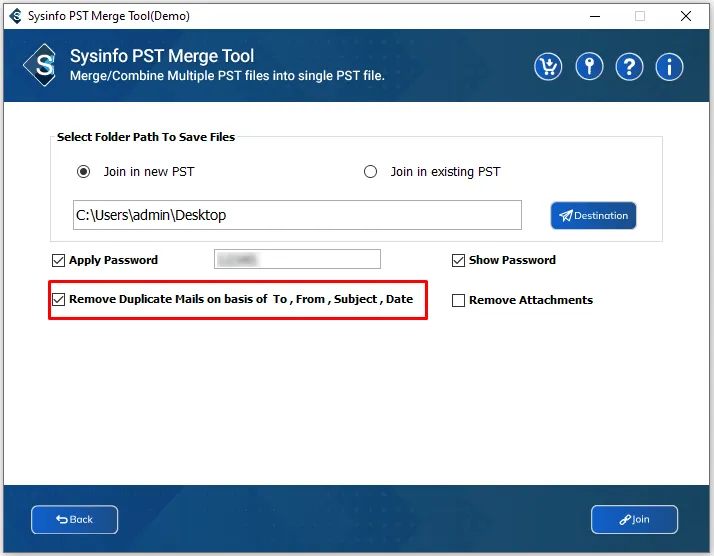Go Back to previous step

[74, 520]
